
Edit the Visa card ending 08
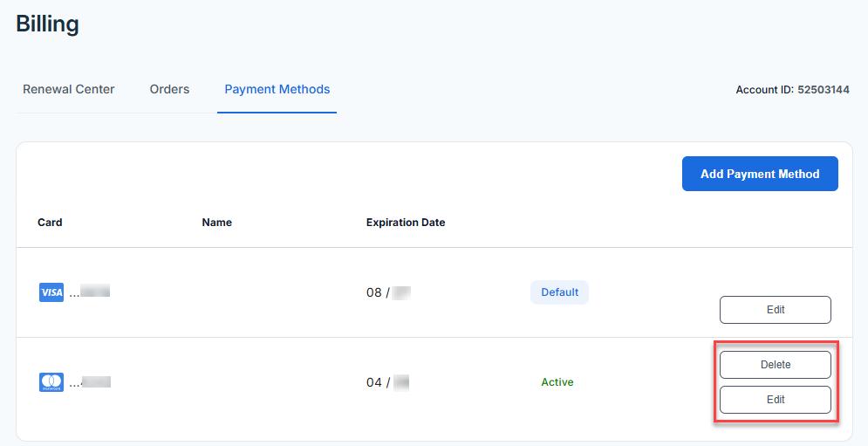pyautogui.click(x=775, y=310)
